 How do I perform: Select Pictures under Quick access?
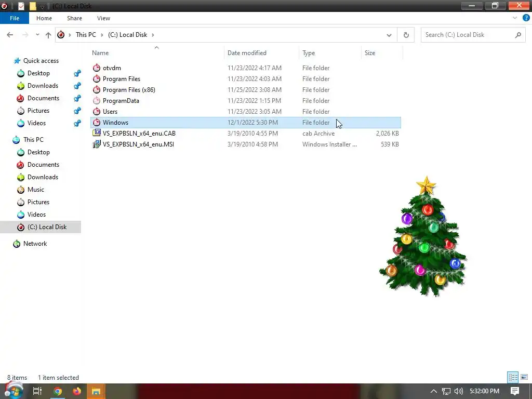(38, 111)
